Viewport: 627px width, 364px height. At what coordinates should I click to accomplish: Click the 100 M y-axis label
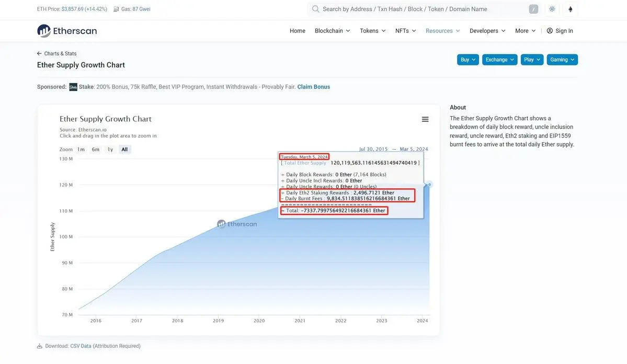click(x=66, y=237)
